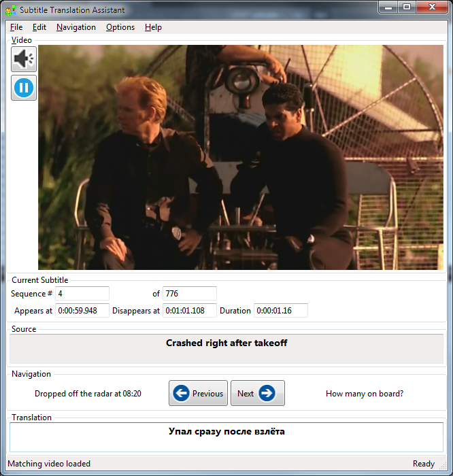Click the app icon in title bar

(10, 10)
